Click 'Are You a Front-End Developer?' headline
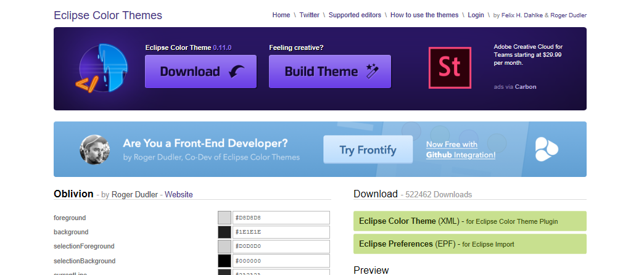The image size is (644, 275). click(205, 143)
